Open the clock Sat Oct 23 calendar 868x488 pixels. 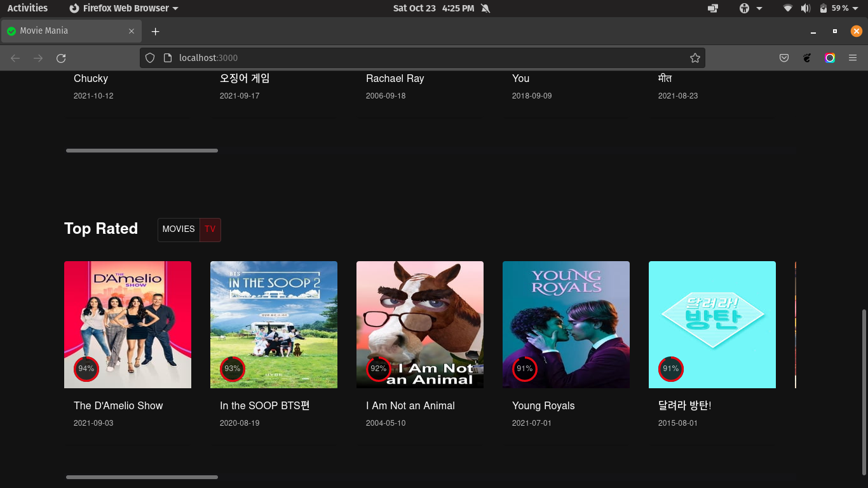pos(433,8)
